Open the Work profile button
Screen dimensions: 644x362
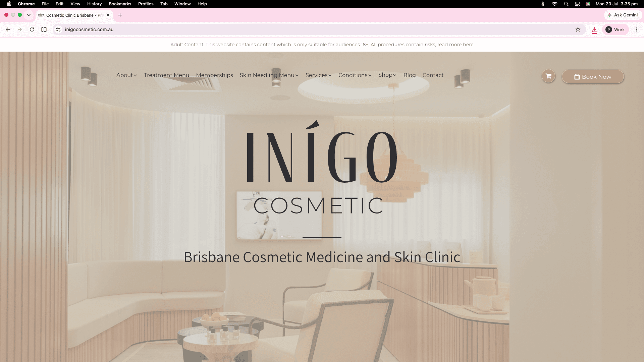pos(615,29)
